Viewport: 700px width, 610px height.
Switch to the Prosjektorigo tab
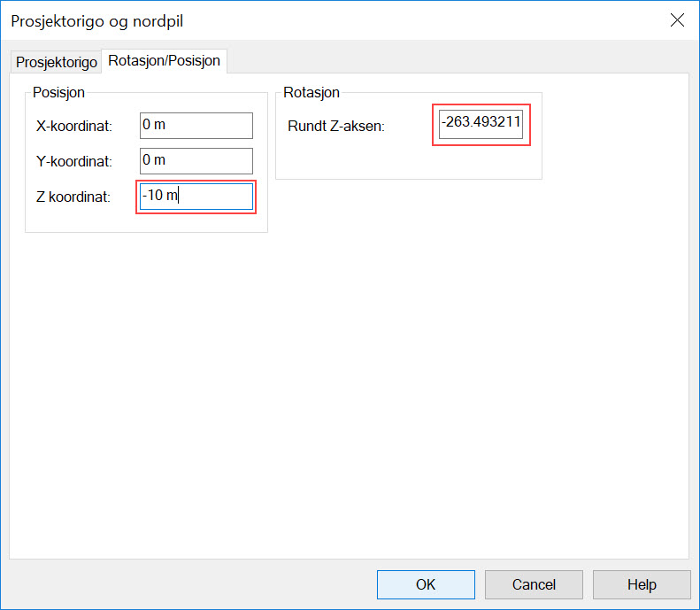(x=57, y=63)
